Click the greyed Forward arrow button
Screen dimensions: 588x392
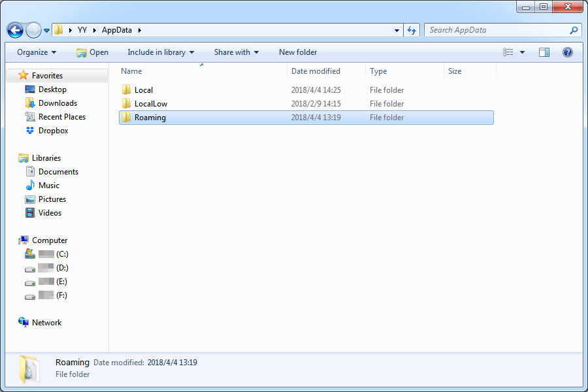pyautogui.click(x=33, y=31)
